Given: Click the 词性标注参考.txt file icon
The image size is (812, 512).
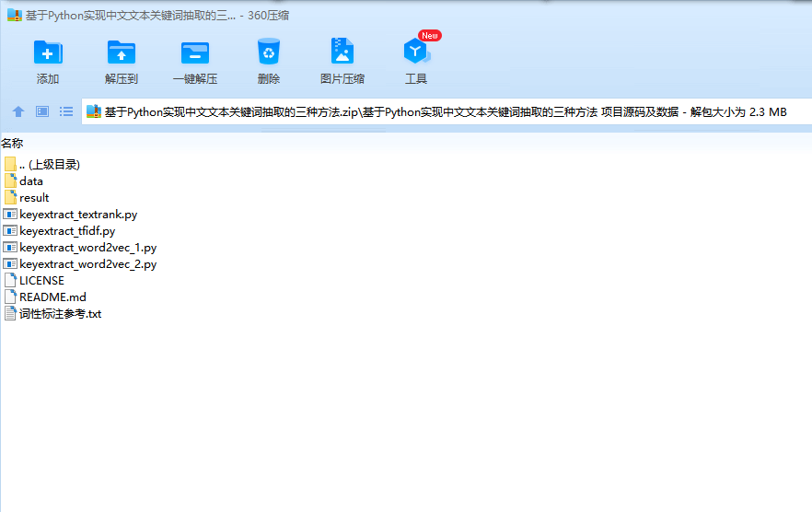Looking at the screenshot, I should 10,313.
